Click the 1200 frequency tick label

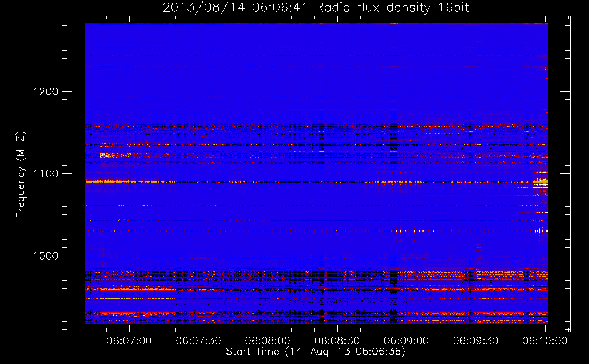[x=46, y=91]
